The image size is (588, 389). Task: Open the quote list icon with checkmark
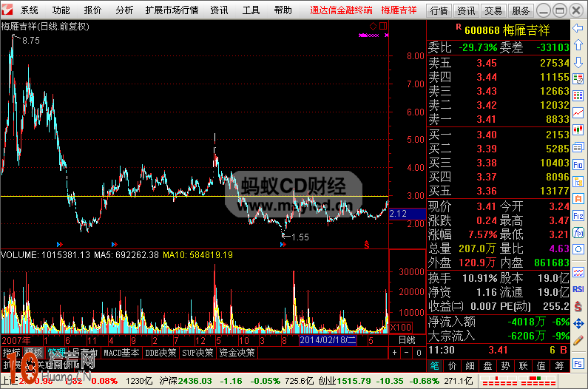[x=578, y=79]
